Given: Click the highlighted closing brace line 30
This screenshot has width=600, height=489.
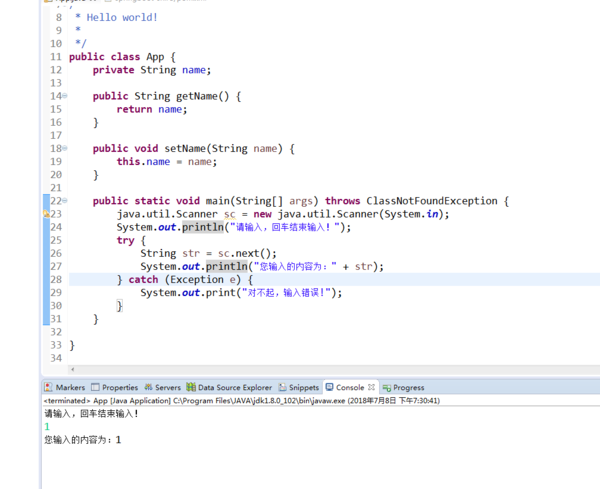Looking at the screenshot, I should [x=120, y=306].
